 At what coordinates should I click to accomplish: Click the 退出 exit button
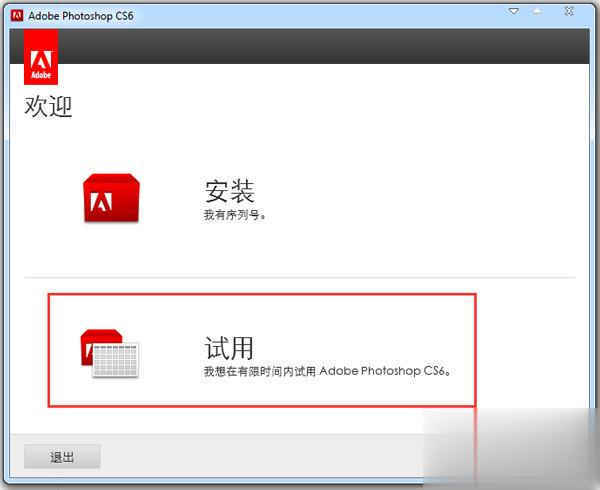(62, 456)
